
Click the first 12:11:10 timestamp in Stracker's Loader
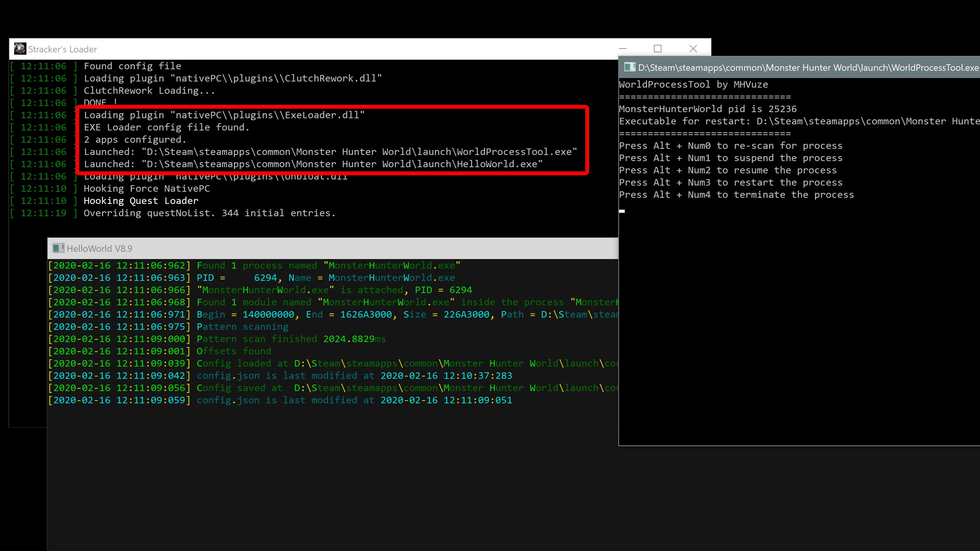[44, 189]
